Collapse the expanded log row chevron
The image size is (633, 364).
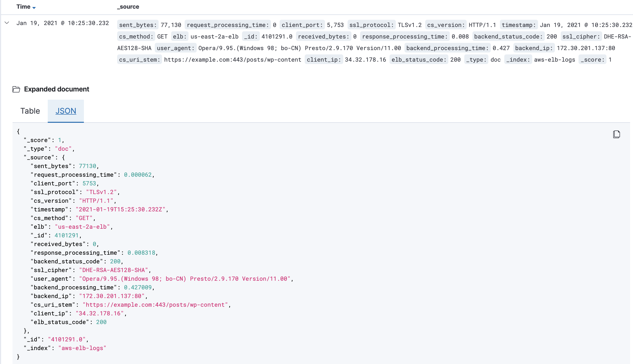7,23
